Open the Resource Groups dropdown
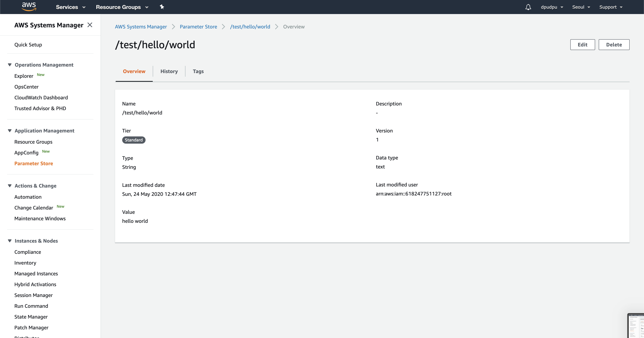Screen dimensions: 644x338 tap(122, 7)
